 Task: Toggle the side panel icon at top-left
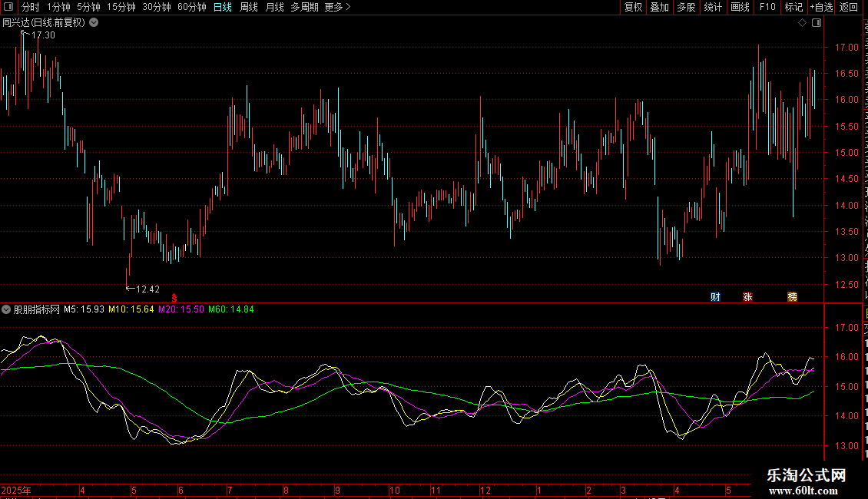(8, 7)
